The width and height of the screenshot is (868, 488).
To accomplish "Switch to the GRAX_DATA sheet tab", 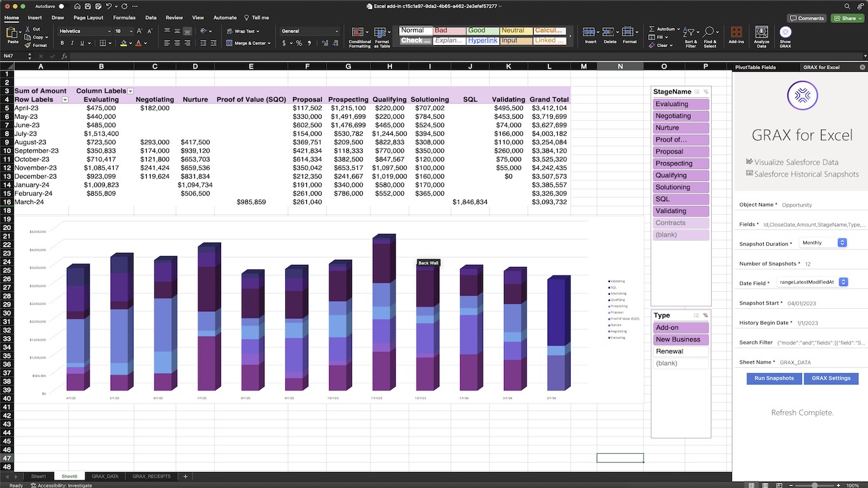I will 105,476.
